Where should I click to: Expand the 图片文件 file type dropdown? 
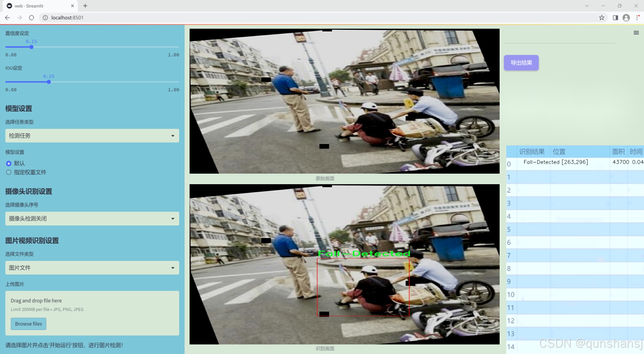point(92,268)
